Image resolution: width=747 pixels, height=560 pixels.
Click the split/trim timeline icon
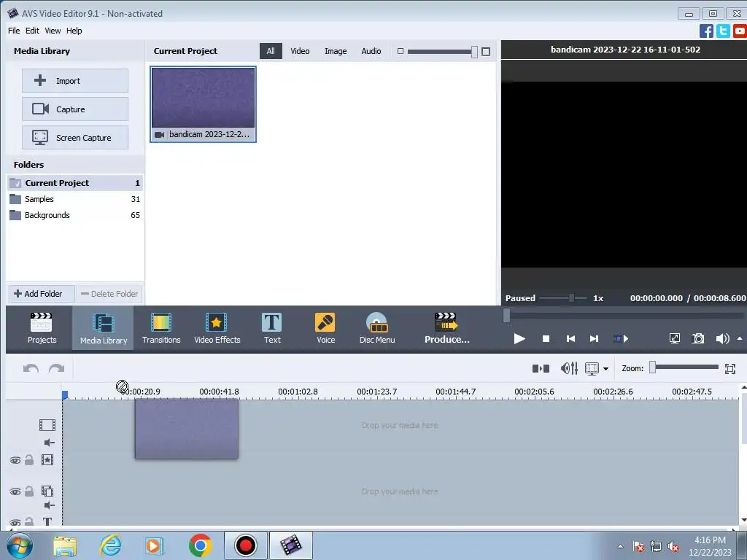click(541, 368)
